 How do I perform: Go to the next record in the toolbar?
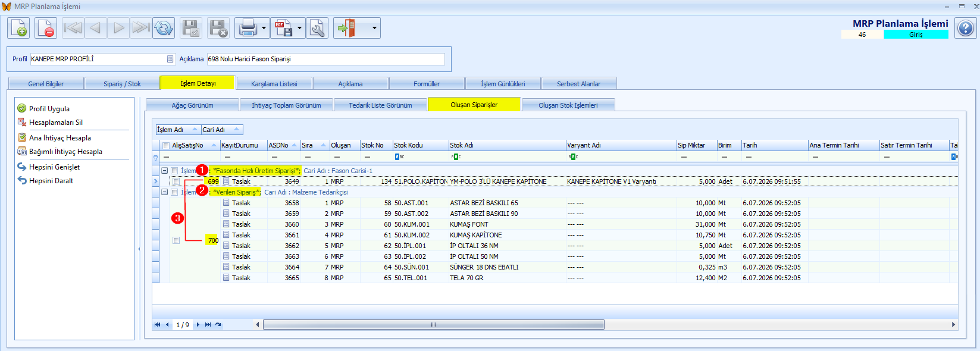(x=118, y=28)
